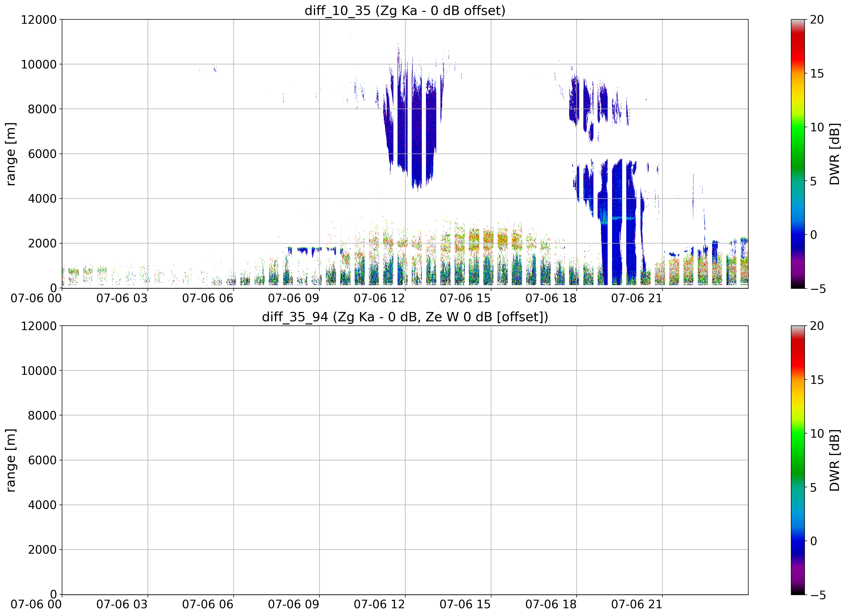The image size is (847, 616).
Task: Click the colorbar of the diff_10_35 plot
Action: click(798, 154)
